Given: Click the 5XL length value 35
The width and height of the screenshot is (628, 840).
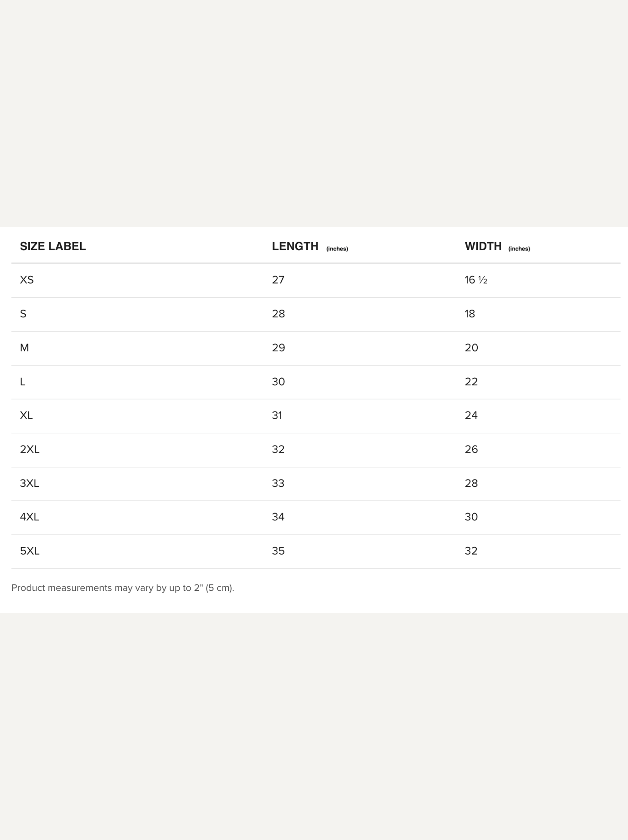Looking at the screenshot, I should click(x=278, y=551).
